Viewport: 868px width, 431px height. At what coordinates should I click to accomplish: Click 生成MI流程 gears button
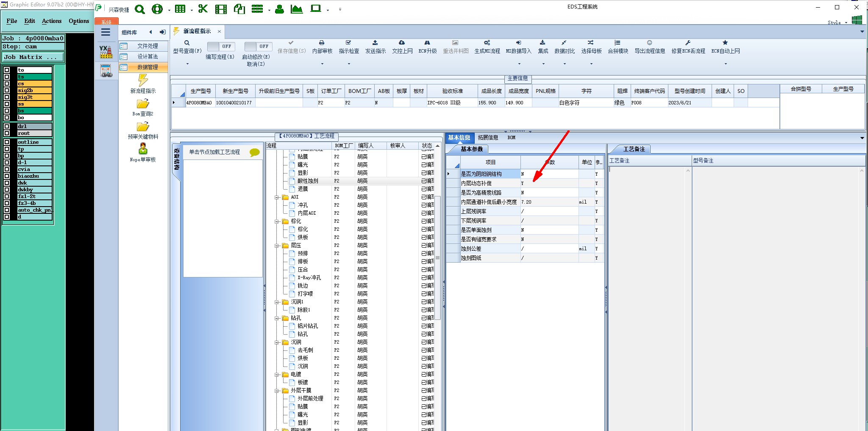click(x=487, y=47)
